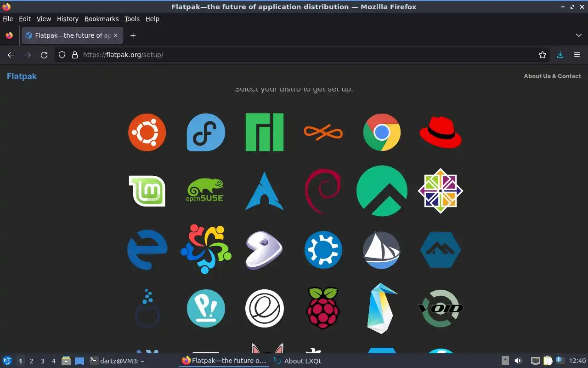This screenshot has height=368, width=588.
Task: Go to the Flatpak home link
Action: tap(22, 76)
